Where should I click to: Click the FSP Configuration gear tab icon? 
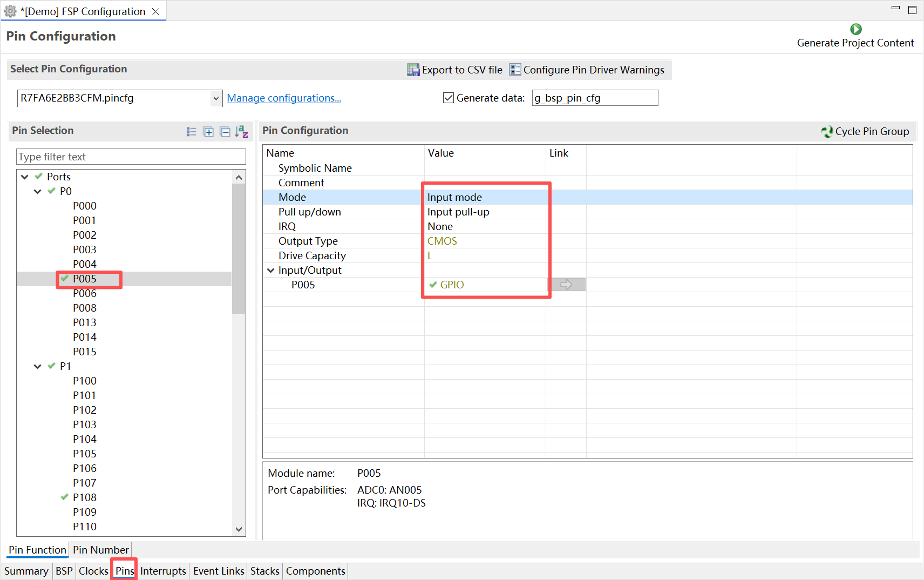click(10, 11)
